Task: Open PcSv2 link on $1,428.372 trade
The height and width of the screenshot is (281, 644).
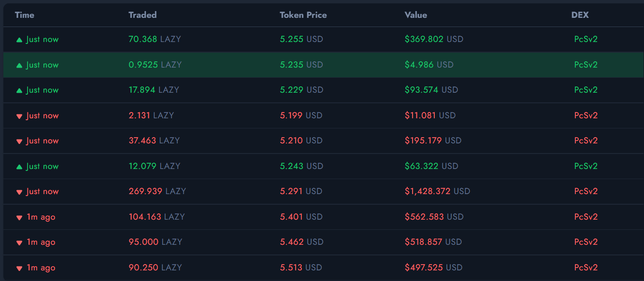Action: [x=586, y=191]
